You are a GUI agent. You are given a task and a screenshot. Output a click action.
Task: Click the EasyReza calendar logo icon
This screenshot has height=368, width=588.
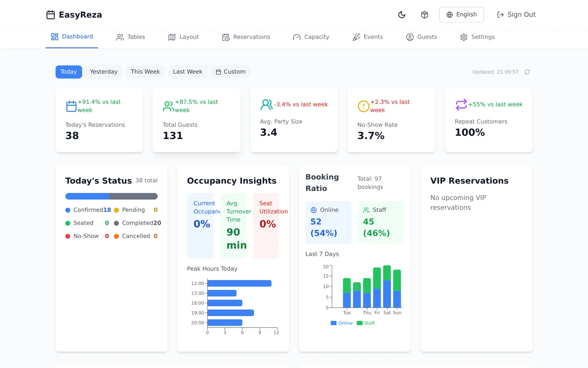click(51, 15)
